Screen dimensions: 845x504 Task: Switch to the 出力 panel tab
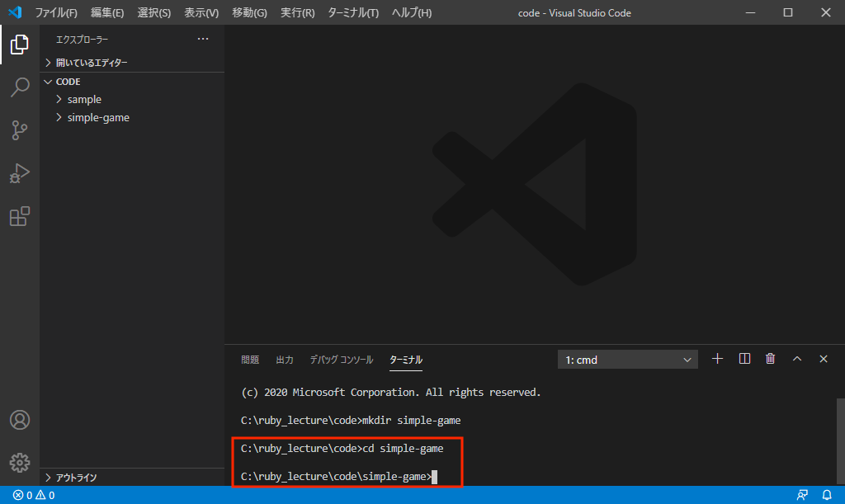pos(285,360)
